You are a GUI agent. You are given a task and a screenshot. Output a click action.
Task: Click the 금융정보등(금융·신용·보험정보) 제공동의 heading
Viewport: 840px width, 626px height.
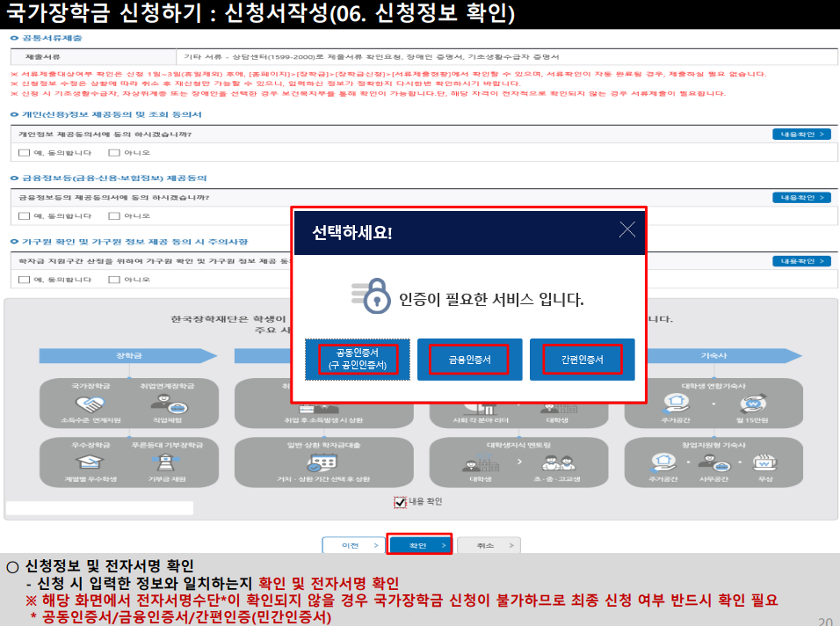(x=114, y=178)
